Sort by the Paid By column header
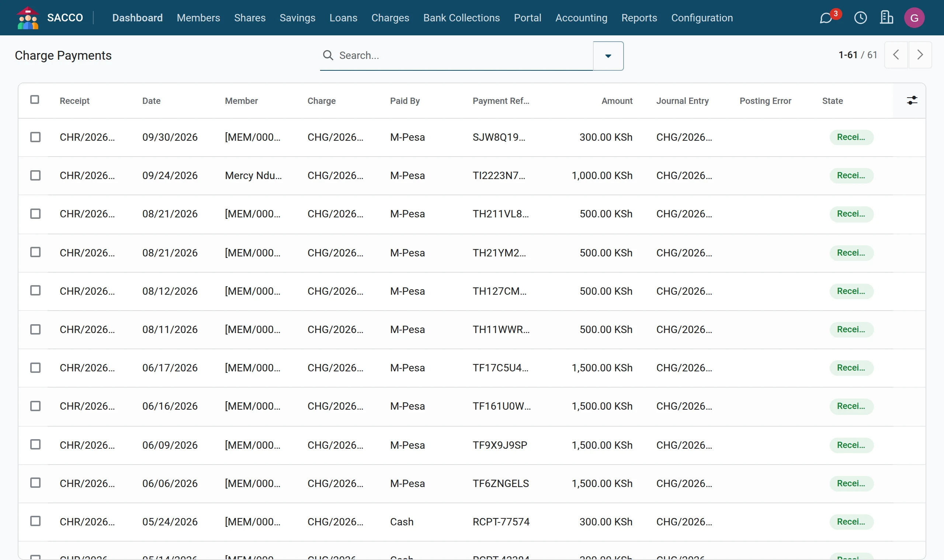 [405, 101]
